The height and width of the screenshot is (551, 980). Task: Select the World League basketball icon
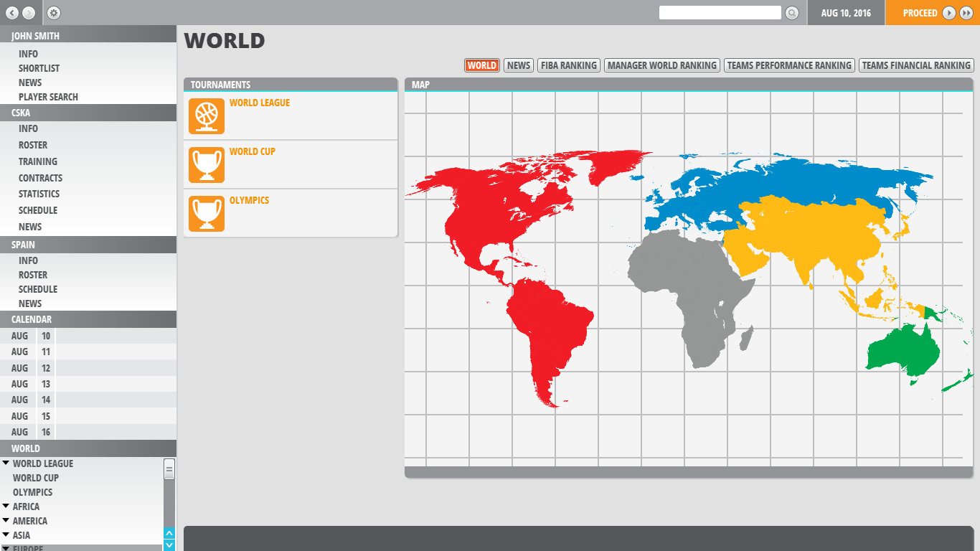(x=206, y=116)
